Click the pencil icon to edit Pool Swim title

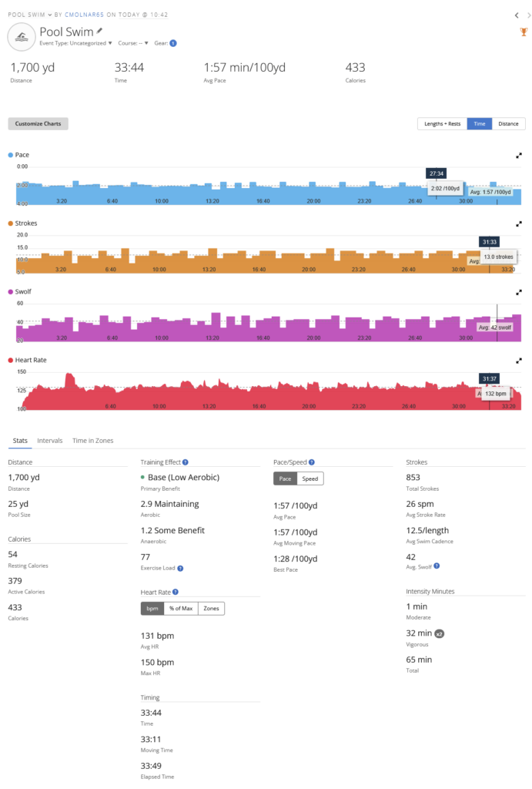coord(99,30)
